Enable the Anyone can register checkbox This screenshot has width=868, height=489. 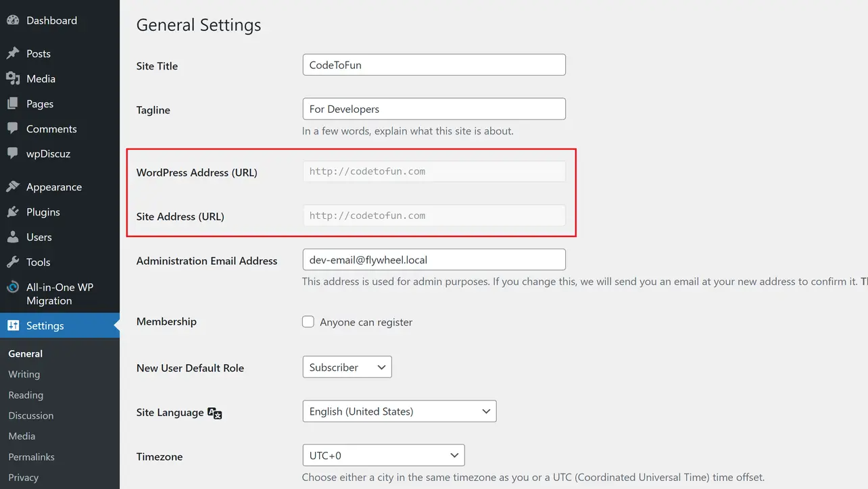[308, 321]
